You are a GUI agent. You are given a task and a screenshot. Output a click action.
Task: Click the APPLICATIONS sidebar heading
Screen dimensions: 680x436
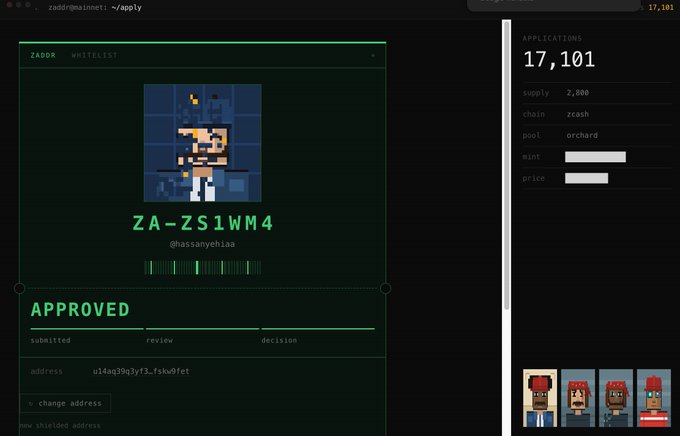tap(552, 39)
